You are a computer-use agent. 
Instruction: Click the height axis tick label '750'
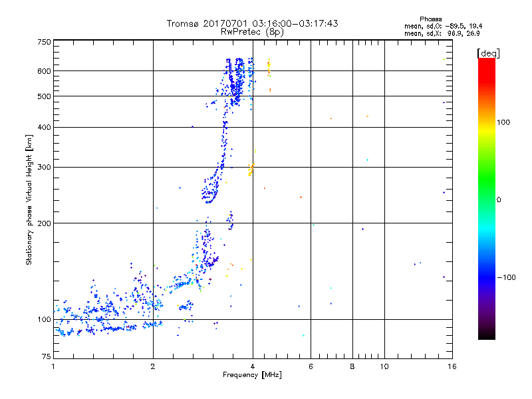[44, 42]
